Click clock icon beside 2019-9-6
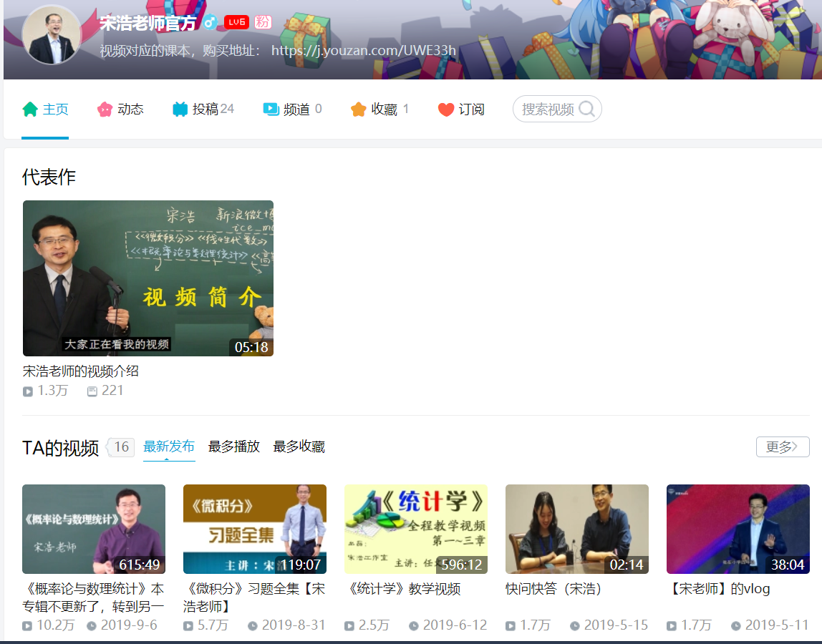 (x=92, y=625)
